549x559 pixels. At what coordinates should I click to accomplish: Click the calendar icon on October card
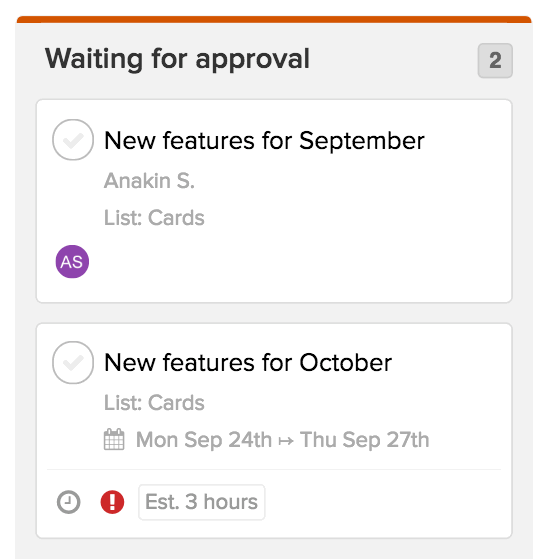click(x=114, y=440)
